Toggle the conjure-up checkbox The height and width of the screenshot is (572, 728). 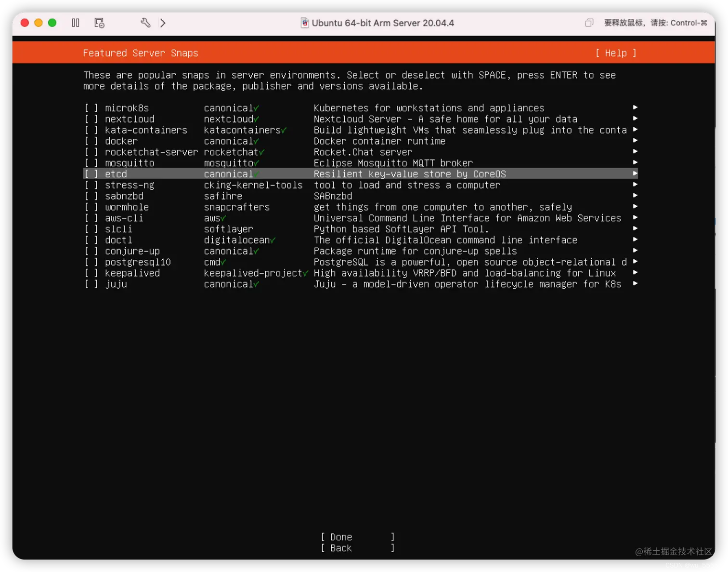91,251
